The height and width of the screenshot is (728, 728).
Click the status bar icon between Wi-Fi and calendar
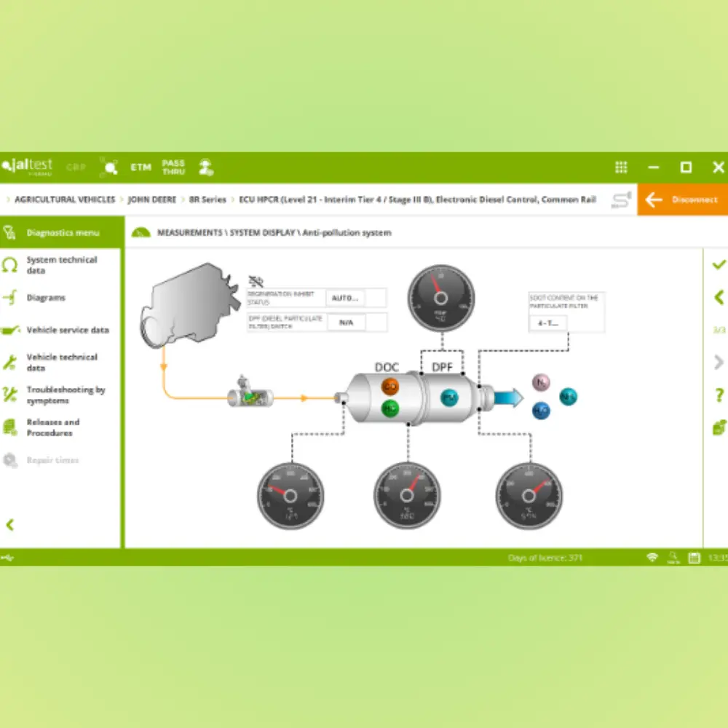click(x=673, y=558)
